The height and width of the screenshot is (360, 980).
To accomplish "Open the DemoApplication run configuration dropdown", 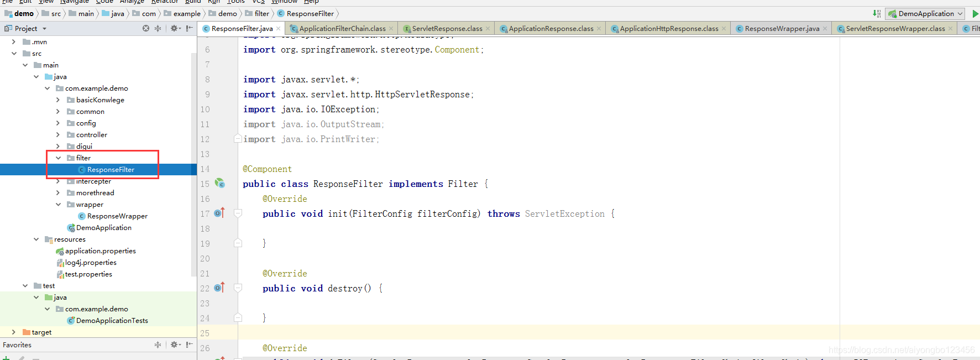I will [926, 14].
